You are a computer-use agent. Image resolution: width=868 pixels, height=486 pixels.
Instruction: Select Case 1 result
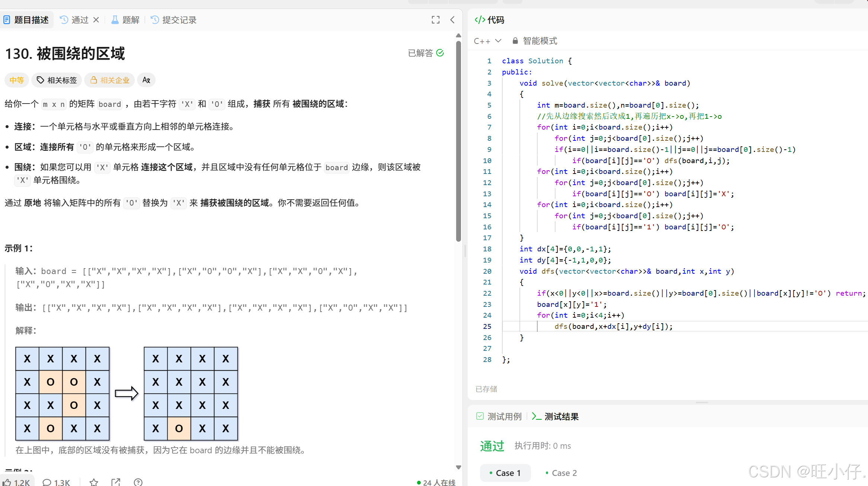pos(505,473)
